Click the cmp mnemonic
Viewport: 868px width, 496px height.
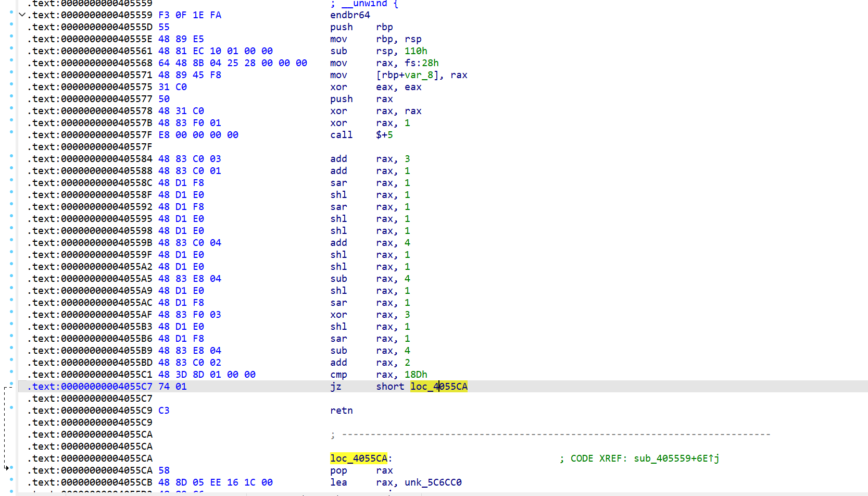click(338, 374)
